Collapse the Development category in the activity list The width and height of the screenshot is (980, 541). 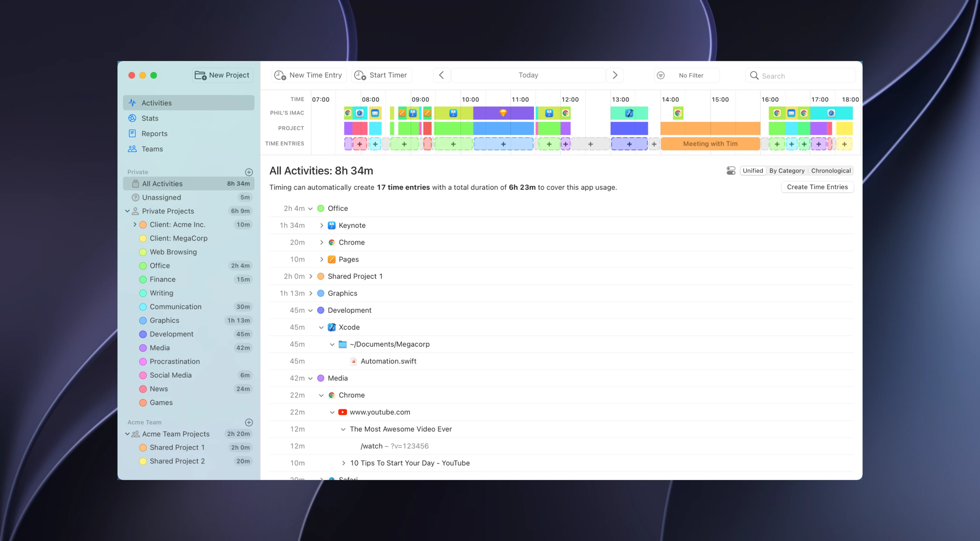click(310, 310)
